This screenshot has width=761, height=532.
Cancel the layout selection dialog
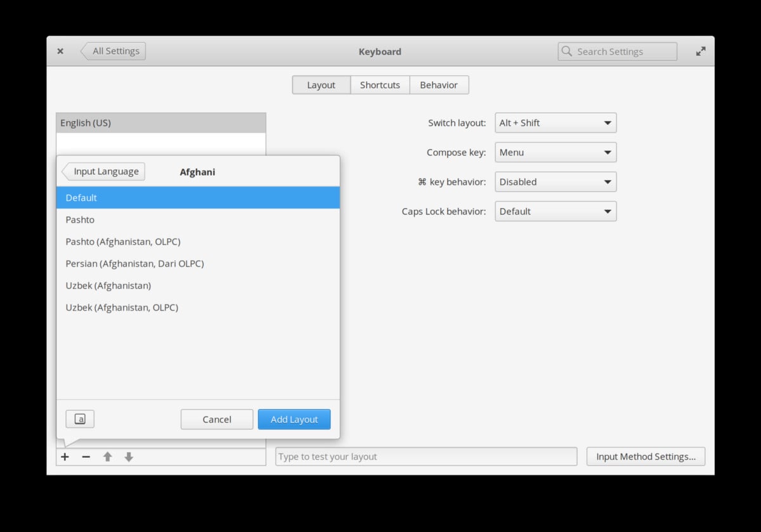(x=217, y=419)
